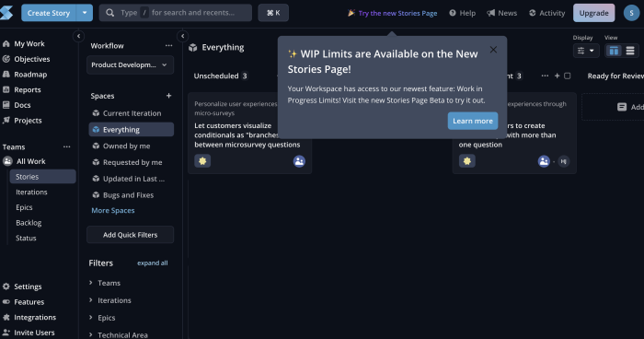Click the Shortcut logo icon
Screen dimensions: 644x339
point(6,13)
